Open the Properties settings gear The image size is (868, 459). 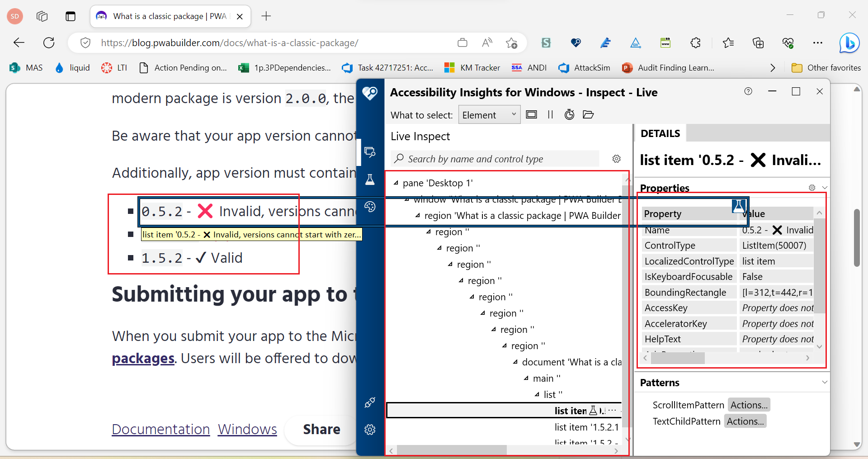[x=811, y=187]
